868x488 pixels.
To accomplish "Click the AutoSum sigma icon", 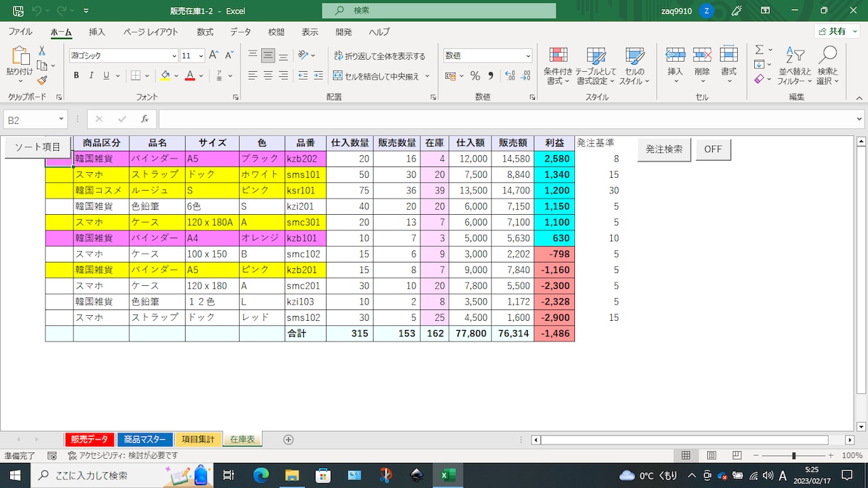I will click(759, 50).
